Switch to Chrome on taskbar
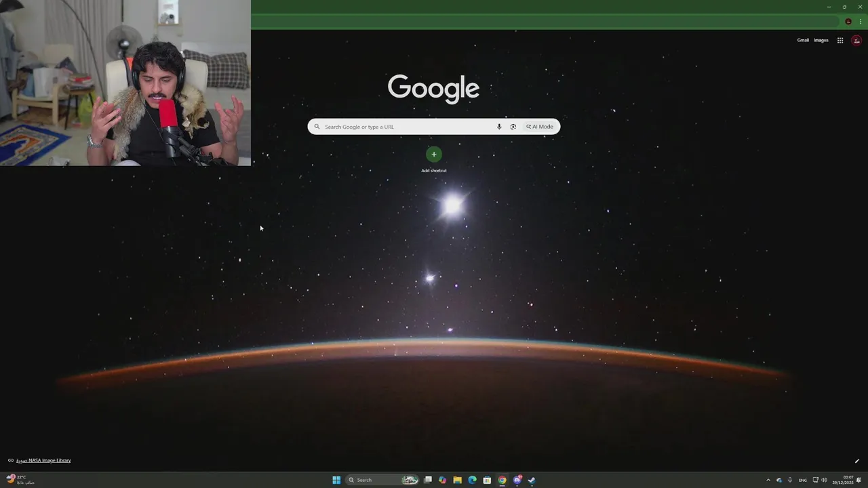This screenshot has width=868, height=488. (x=502, y=480)
